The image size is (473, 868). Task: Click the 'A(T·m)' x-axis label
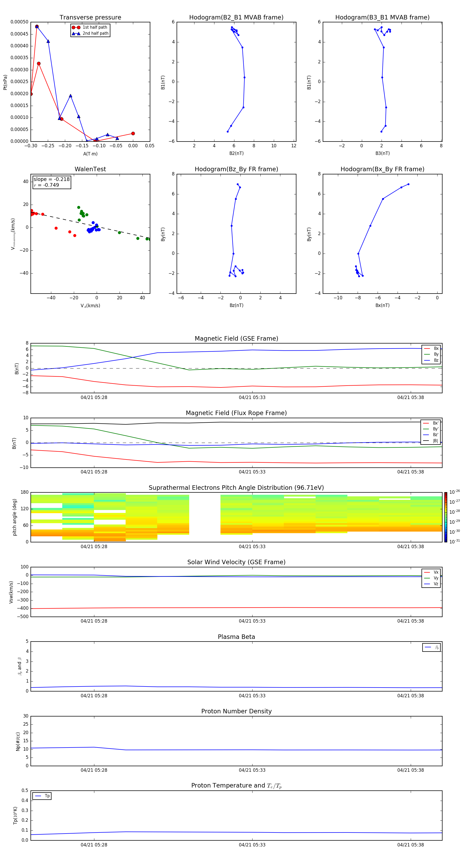pos(90,154)
